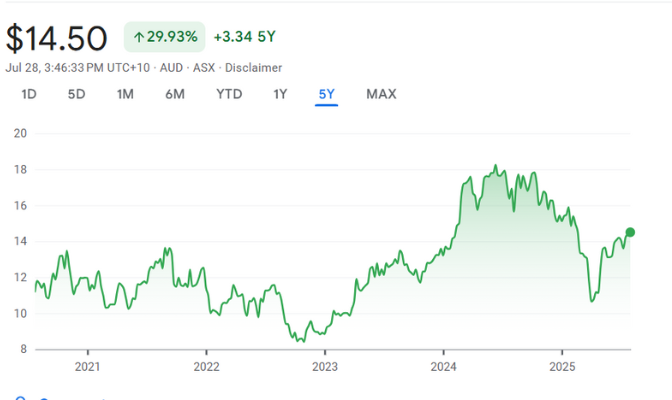The image size is (672, 400).
Task: Switch chart to 6M range
Action: (175, 94)
